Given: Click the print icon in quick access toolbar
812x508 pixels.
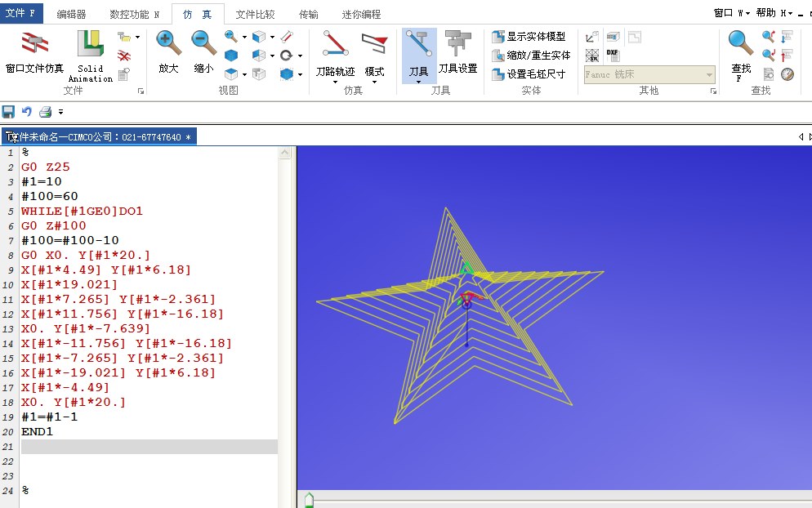Looking at the screenshot, I should [x=45, y=112].
